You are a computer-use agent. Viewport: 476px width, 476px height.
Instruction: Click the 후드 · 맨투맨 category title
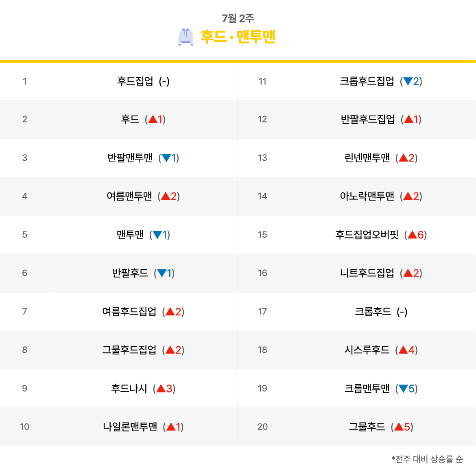tap(238, 37)
